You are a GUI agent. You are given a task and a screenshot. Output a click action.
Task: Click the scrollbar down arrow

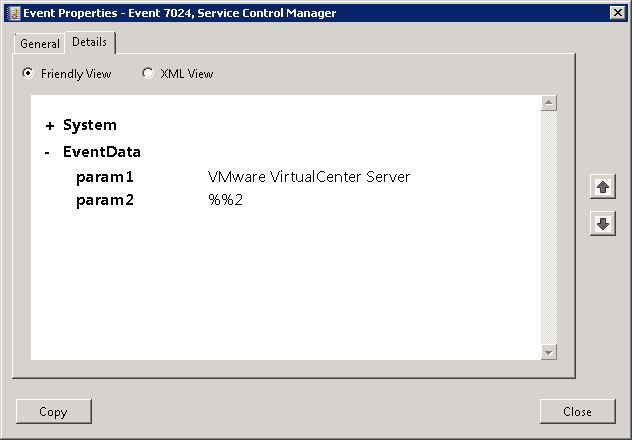tap(549, 352)
